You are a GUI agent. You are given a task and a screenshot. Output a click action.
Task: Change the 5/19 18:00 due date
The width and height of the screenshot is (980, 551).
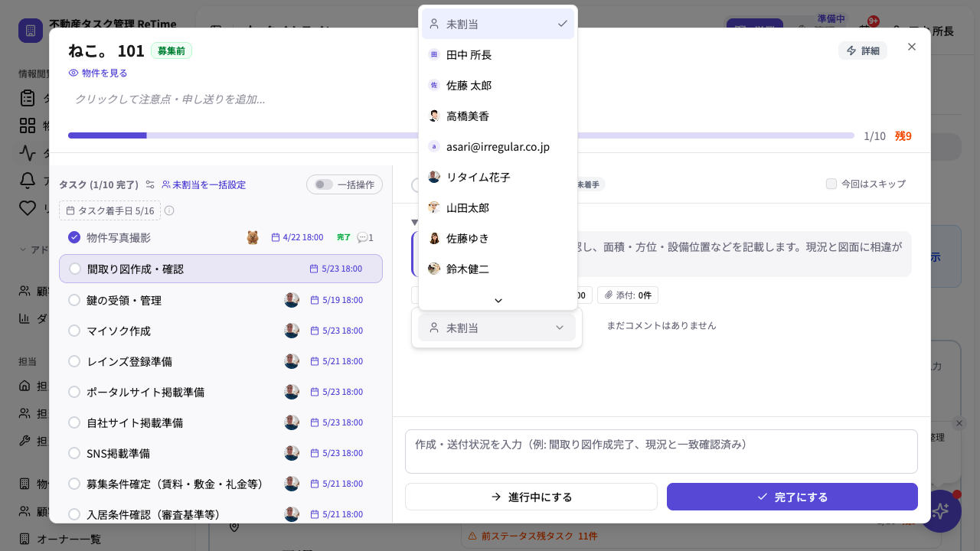point(336,300)
